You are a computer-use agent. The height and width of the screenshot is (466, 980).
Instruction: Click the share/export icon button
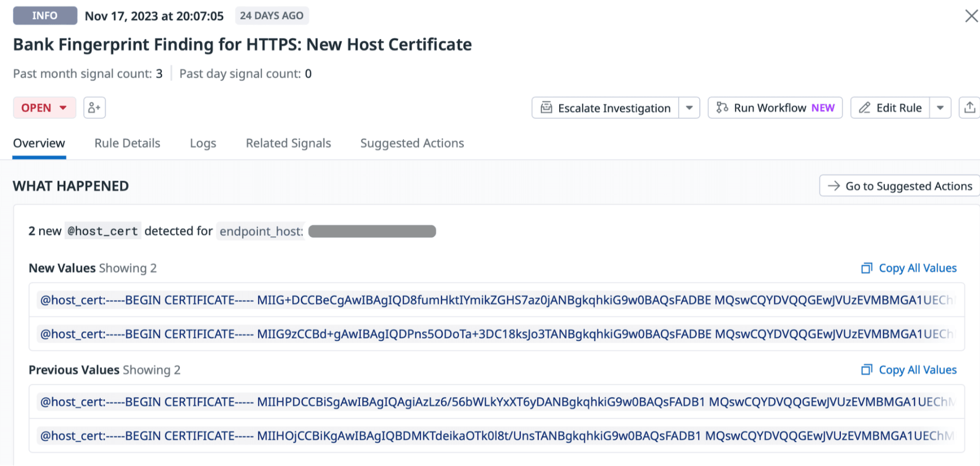(969, 108)
